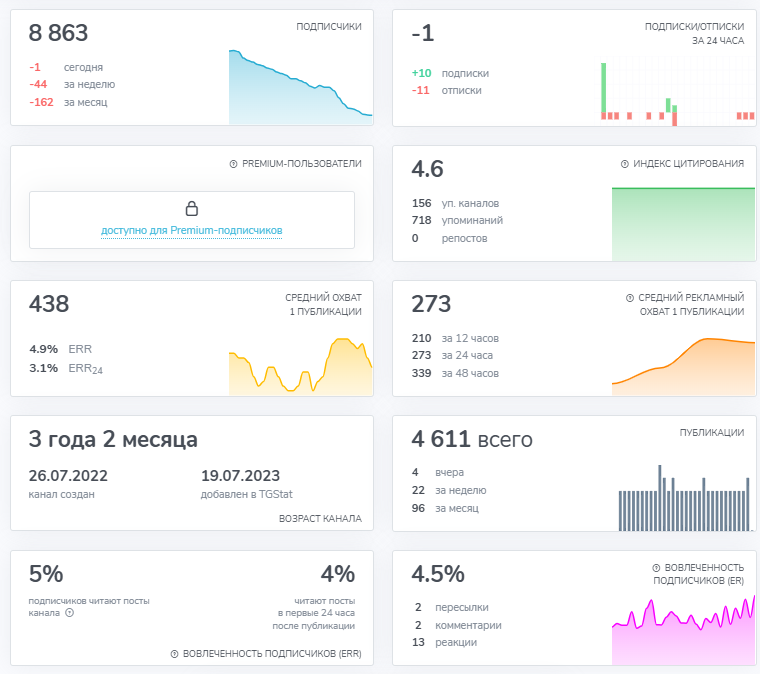Open 'доступно для Premium-подписчиков' link
This screenshot has width=760, height=674.
(191, 231)
